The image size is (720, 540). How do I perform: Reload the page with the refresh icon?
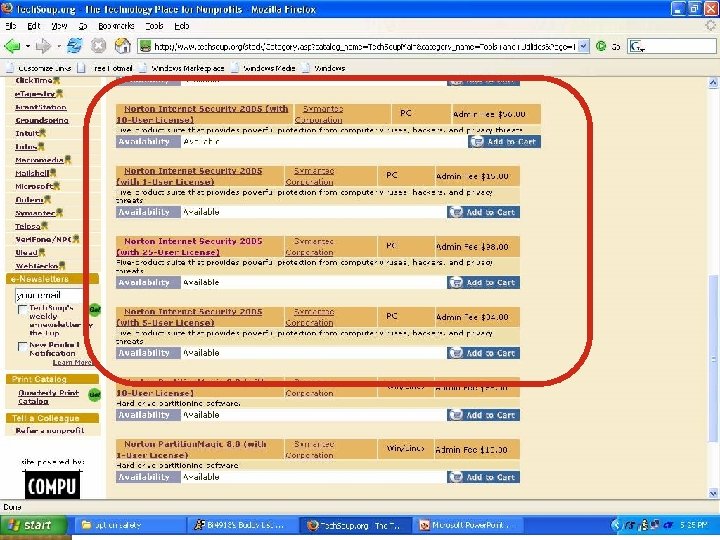[x=74, y=46]
